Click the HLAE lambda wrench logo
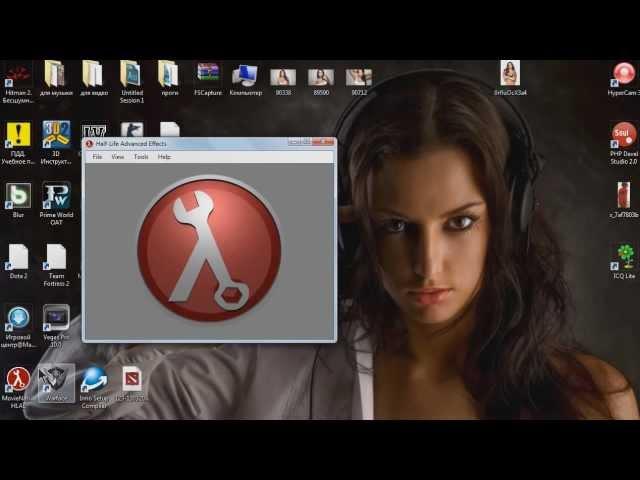The image size is (640, 480). pyautogui.click(x=209, y=249)
